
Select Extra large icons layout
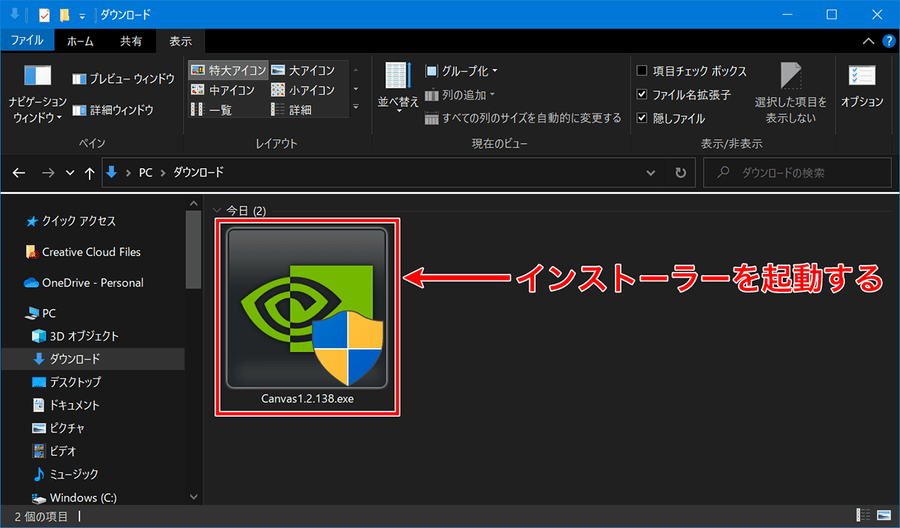coord(228,70)
